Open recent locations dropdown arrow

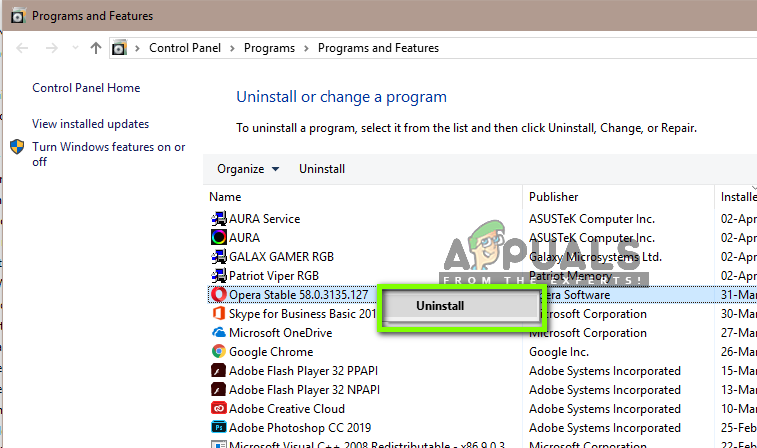(75, 47)
